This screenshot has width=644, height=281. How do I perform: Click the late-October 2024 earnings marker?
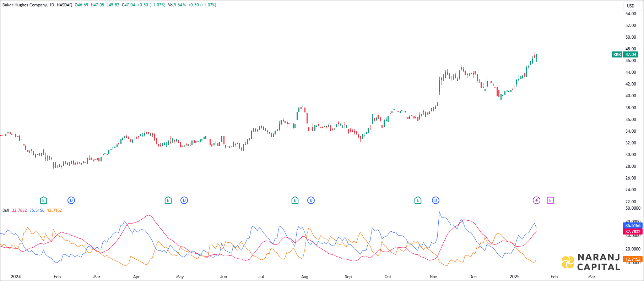coord(418,200)
